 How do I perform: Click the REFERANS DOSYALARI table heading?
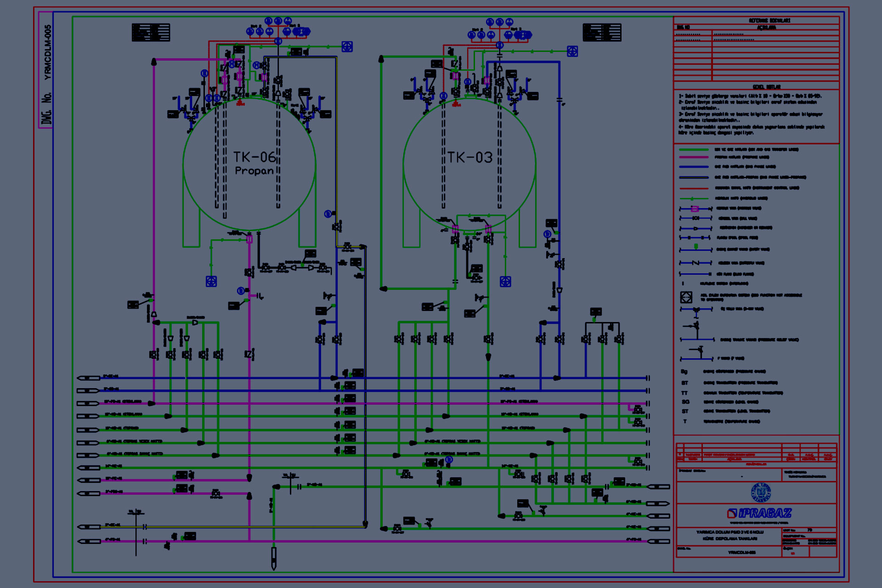pos(769,21)
